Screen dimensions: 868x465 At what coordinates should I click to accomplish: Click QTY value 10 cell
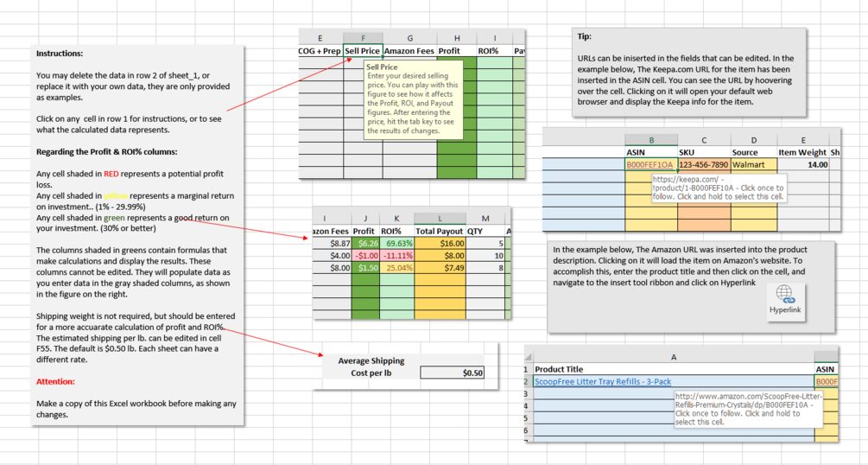tap(485, 256)
